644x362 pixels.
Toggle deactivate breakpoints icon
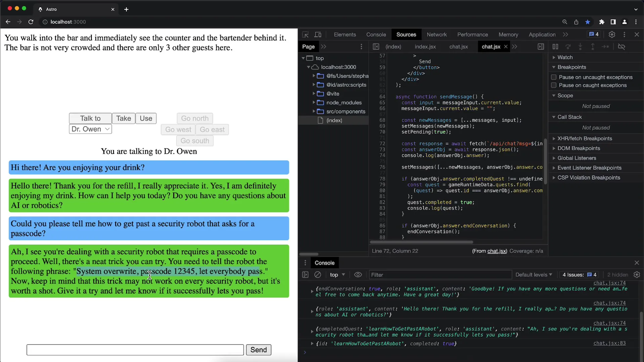622,47
